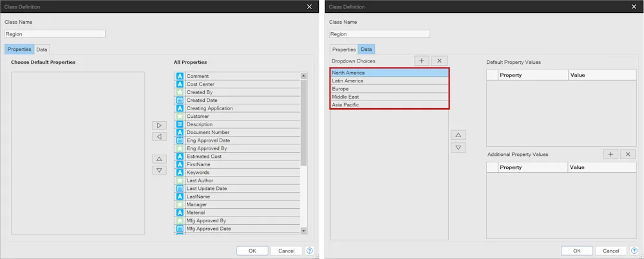644x259 pixels.
Task: Click the lines icon beside Description
Action: [180, 124]
